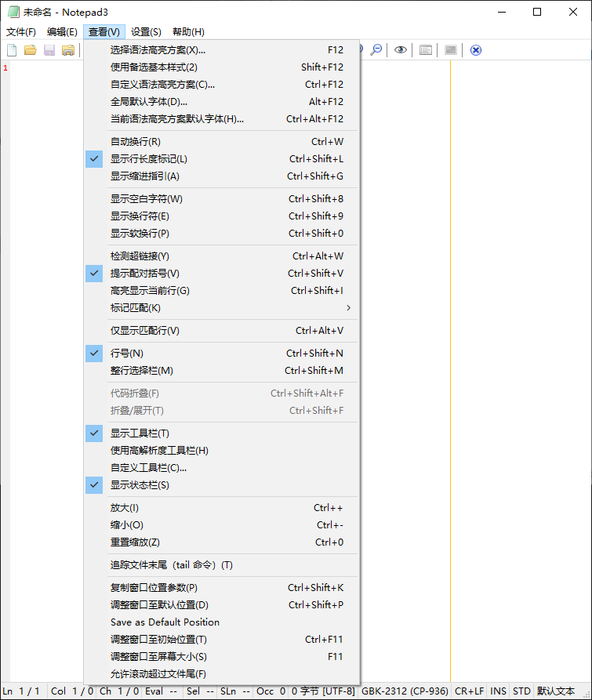Enable 显示空白字符(W) option
592x700 pixels.
pyautogui.click(x=221, y=198)
